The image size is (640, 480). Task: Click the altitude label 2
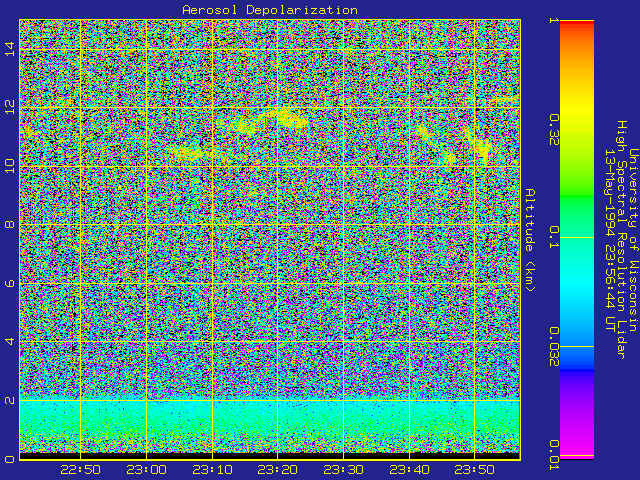coord(10,400)
